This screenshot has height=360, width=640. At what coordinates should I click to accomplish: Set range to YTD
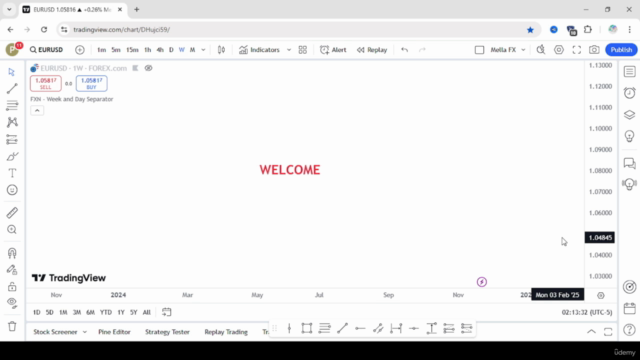(x=106, y=312)
